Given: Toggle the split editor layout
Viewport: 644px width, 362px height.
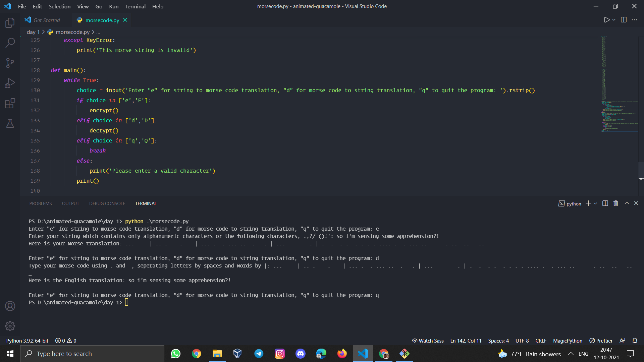Looking at the screenshot, I should [x=624, y=20].
